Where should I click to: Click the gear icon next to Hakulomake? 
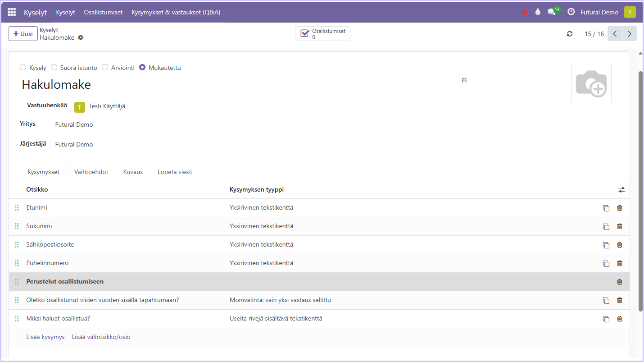click(81, 37)
